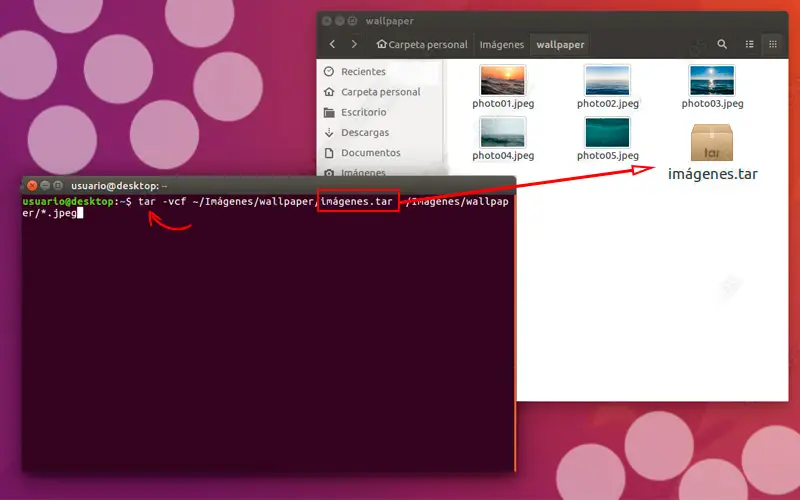Maximize the terminal window

pos(58,185)
